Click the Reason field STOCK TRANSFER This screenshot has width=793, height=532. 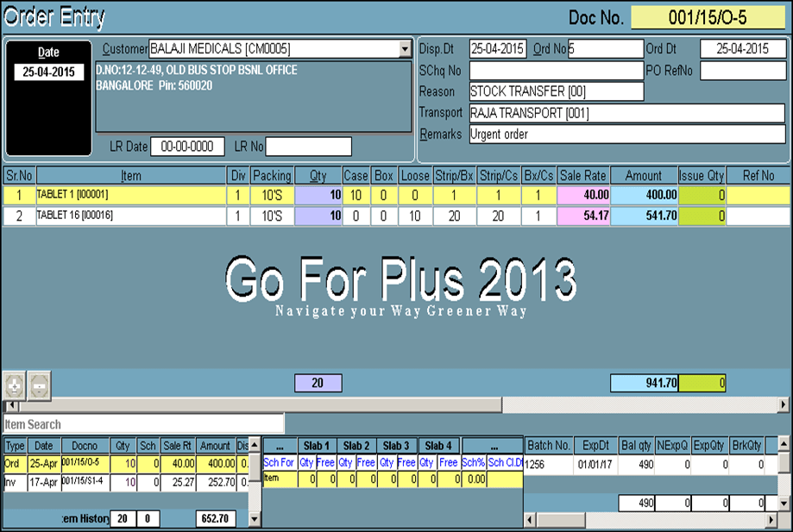coord(557,91)
